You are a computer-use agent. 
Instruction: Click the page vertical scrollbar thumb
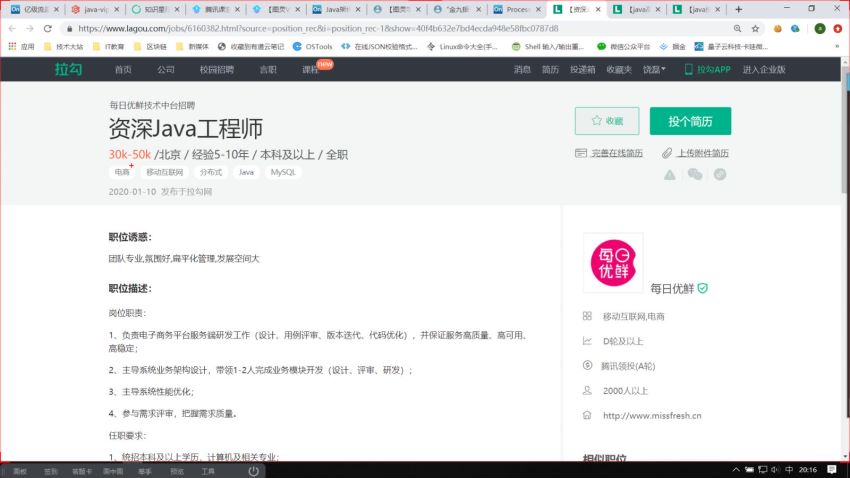pos(846,131)
